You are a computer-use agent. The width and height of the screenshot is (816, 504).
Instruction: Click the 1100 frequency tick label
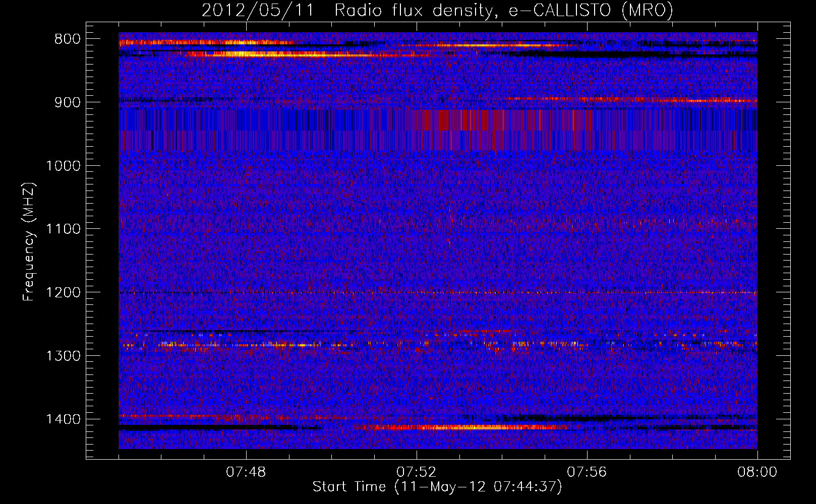coord(63,229)
